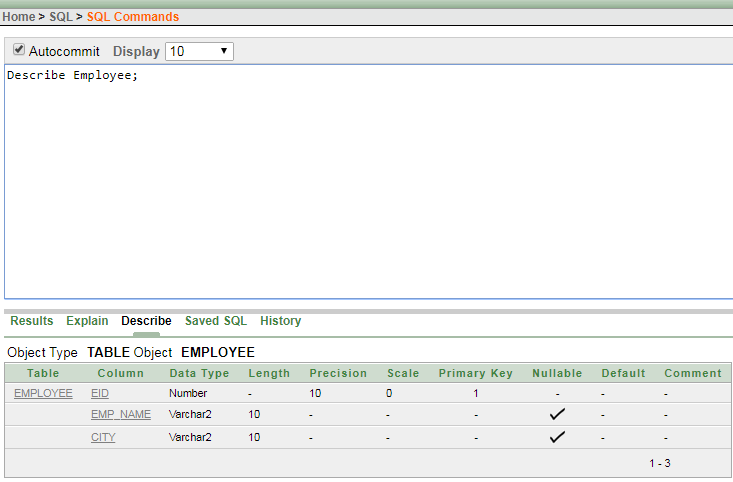Go to the SQL breadcrumb link
Viewport: 733px width, 482px height.
(x=61, y=17)
